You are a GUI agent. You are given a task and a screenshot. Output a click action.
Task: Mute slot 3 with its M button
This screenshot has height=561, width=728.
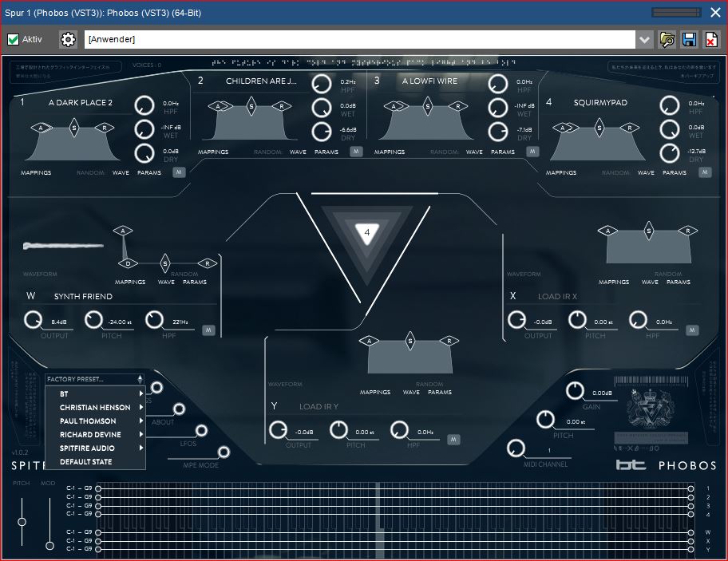tap(532, 152)
